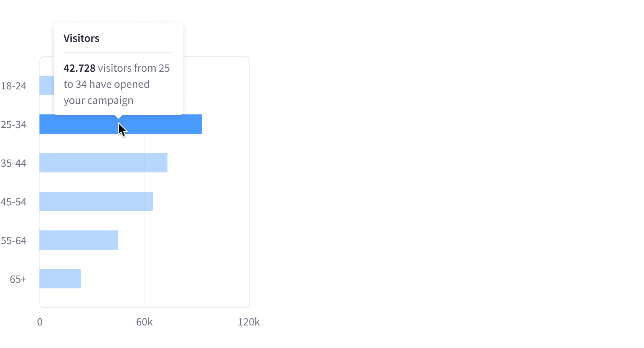Select the 45-54 visitors bar

click(96, 201)
